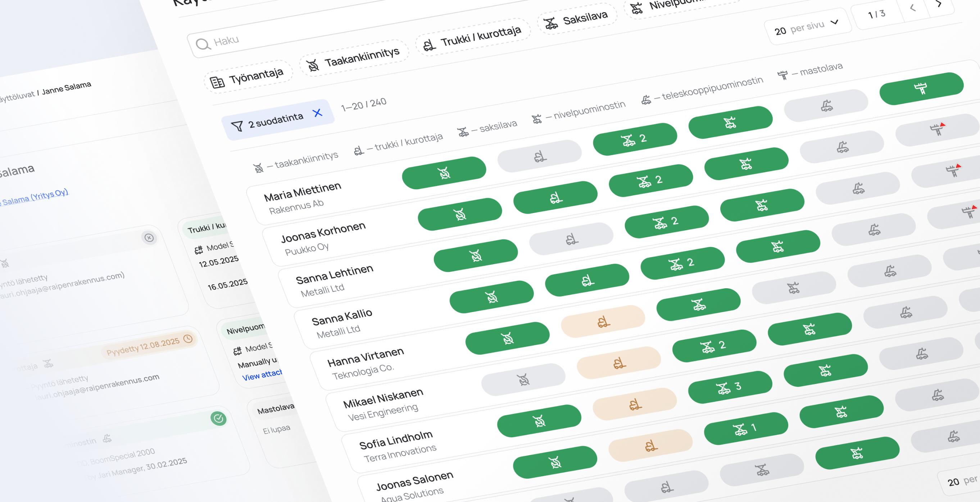Image resolution: width=980 pixels, height=502 pixels.
Task: Click the teleskooppipuominostin column legend label
Action: point(702,90)
